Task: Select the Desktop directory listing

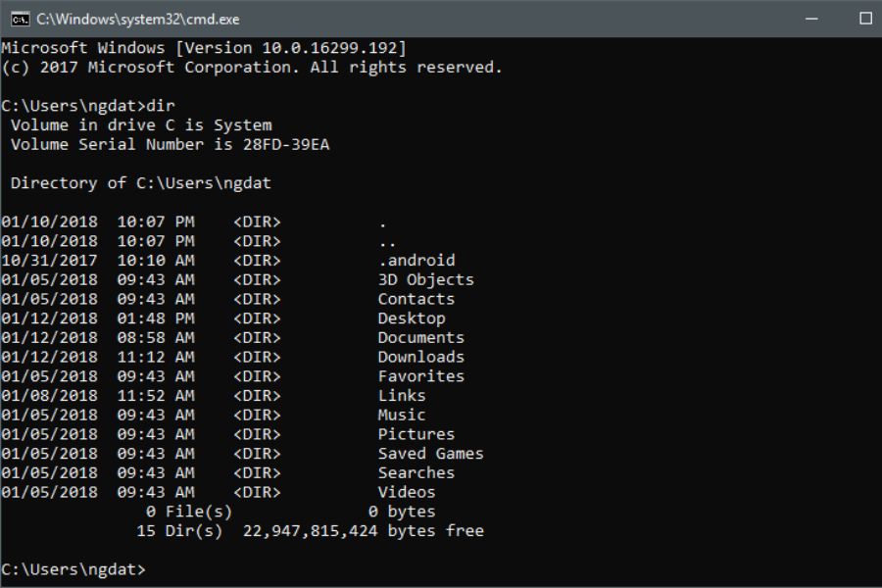Action: pos(411,318)
